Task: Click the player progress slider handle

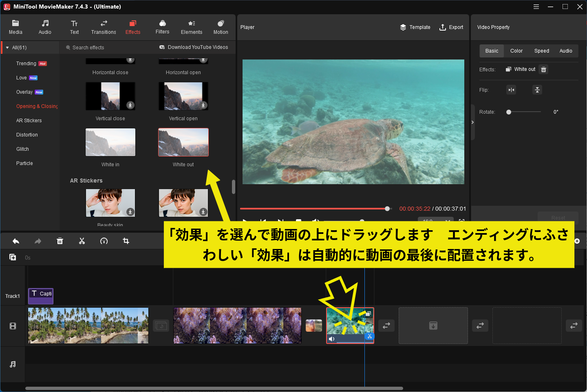Action: [387, 209]
